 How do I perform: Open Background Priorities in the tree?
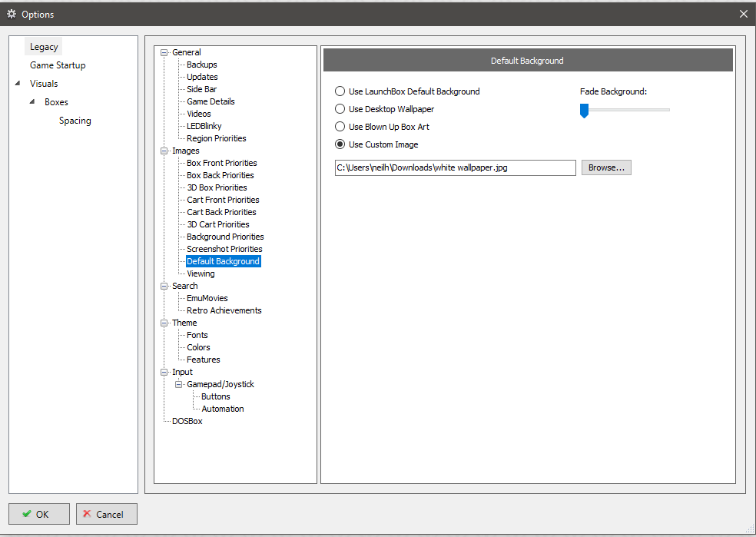(x=225, y=237)
